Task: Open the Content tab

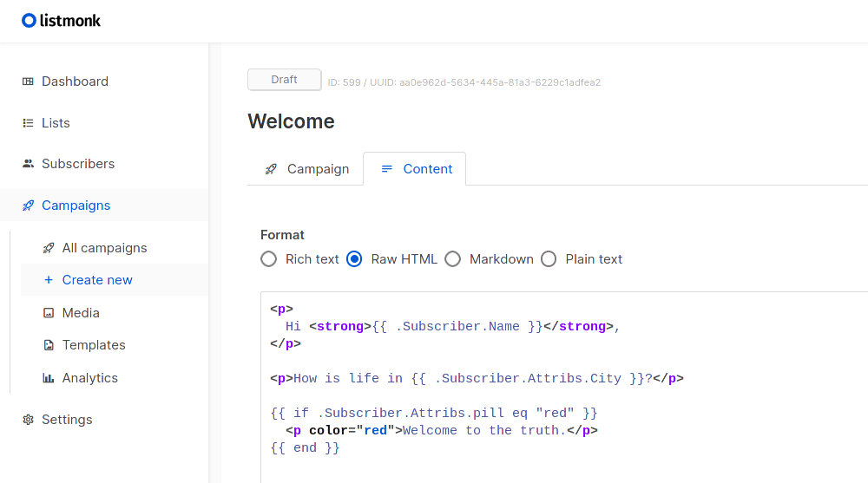Action: pos(416,169)
